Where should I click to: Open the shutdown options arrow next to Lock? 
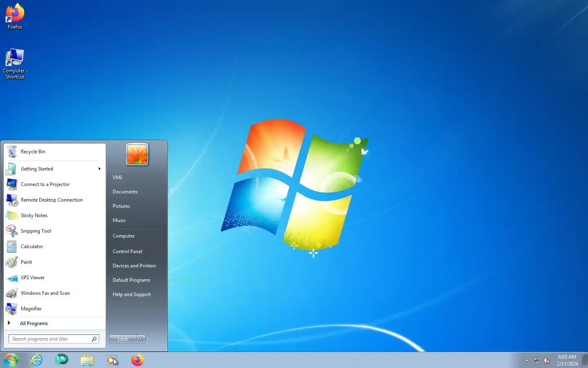(x=141, y=339)
